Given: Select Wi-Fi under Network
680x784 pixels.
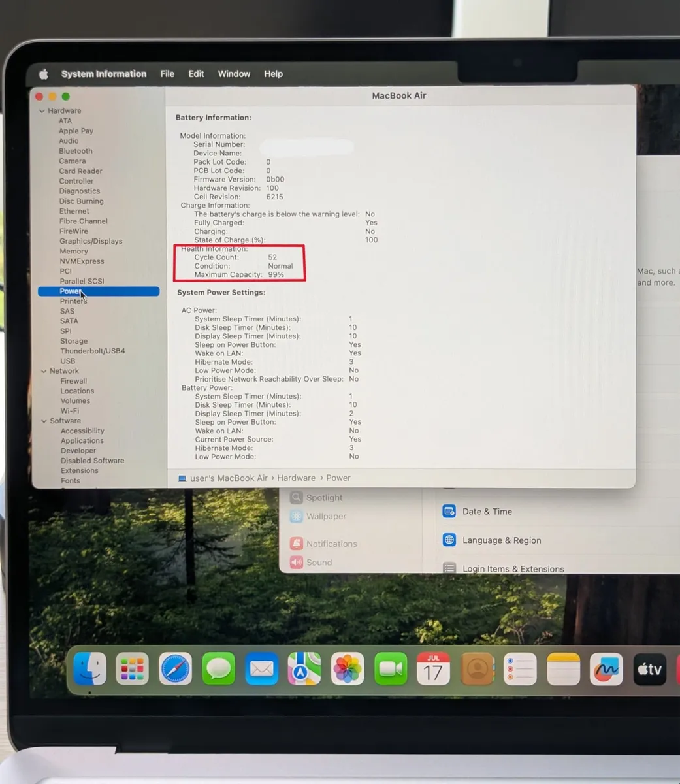Looking at the screenshot, I should [x=70, y=411].
